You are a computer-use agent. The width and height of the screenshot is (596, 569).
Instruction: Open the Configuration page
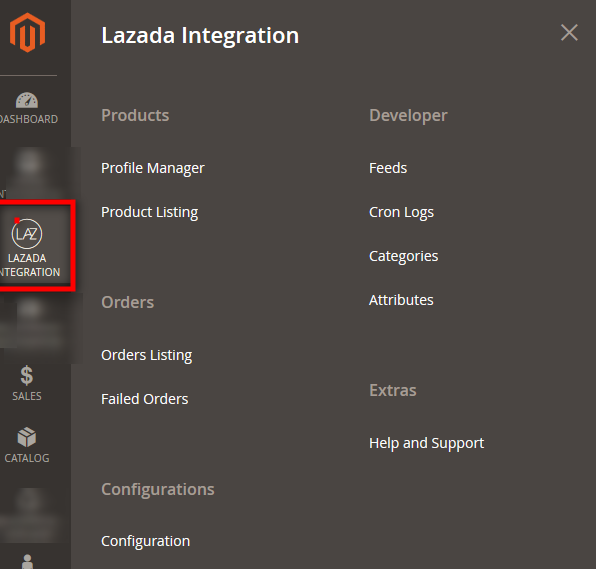(145, 541)
